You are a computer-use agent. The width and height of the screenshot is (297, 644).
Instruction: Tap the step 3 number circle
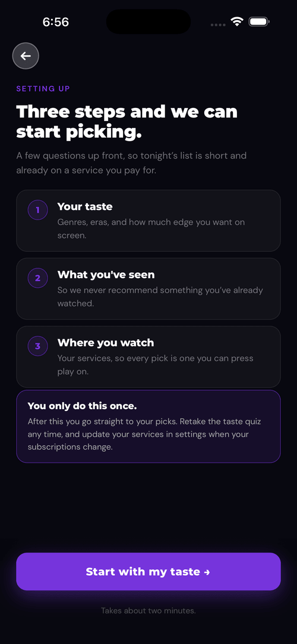(38, 346)
